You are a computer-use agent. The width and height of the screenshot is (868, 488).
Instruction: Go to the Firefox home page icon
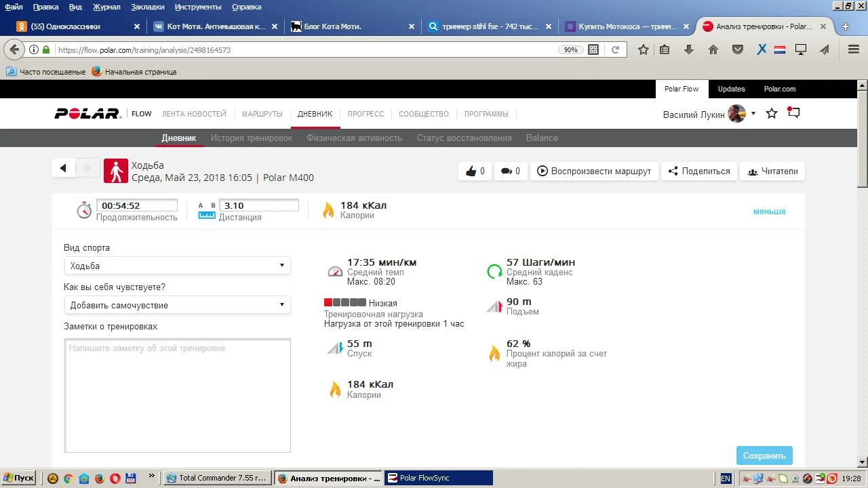tap(713, 49)
